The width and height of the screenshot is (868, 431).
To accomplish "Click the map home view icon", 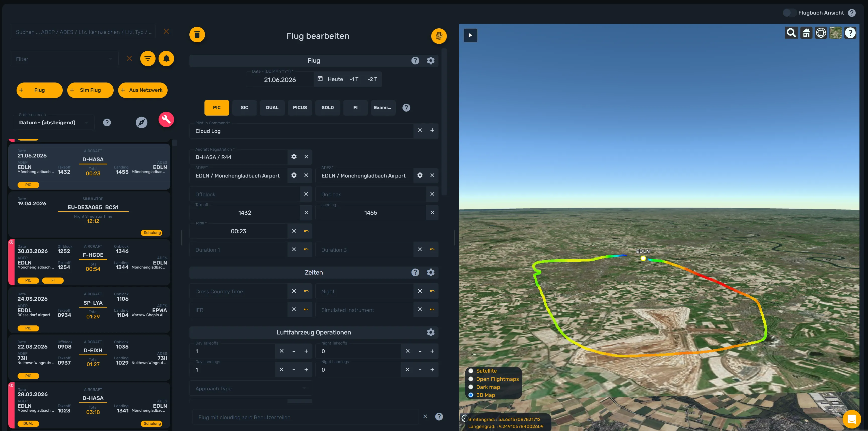I will pyautogui.click(x=806, y=33).
